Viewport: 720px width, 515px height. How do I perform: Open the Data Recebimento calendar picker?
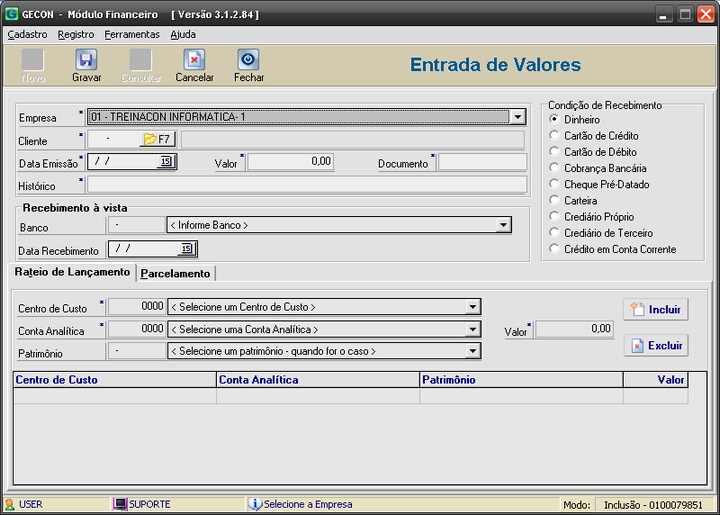pos(187,248)
